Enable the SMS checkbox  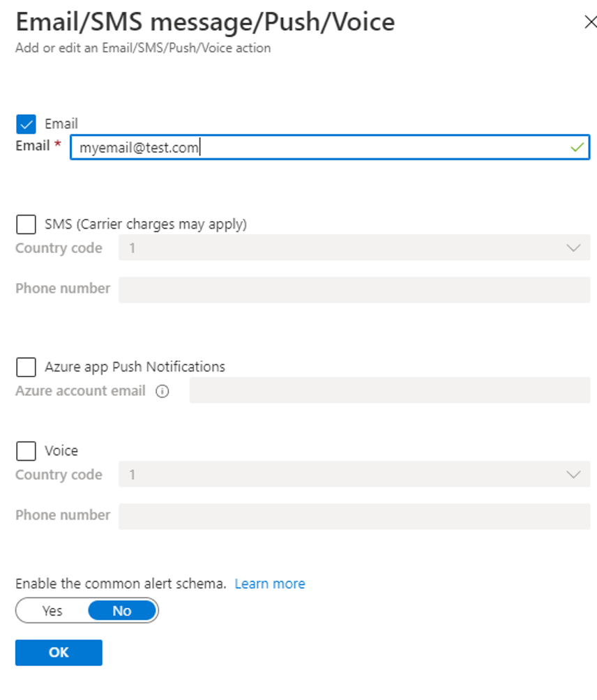pyautogui.click(x=26, y=225)
